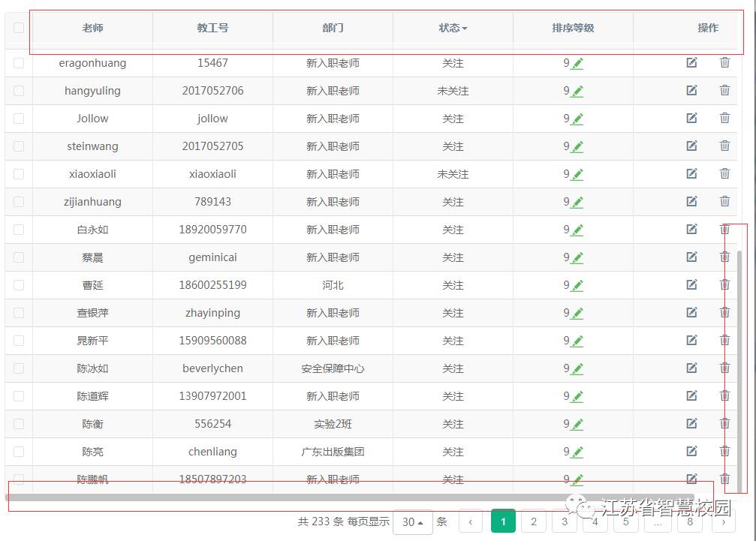Edit the 白永如 teacher record
Viewport: 756px width, 541px height.
[x=691, y=229]
